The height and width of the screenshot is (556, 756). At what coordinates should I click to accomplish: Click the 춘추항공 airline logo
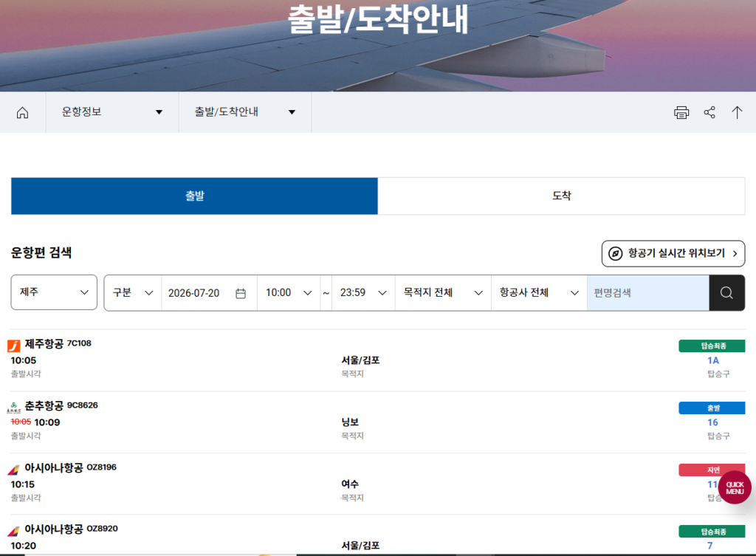[13, 408]
